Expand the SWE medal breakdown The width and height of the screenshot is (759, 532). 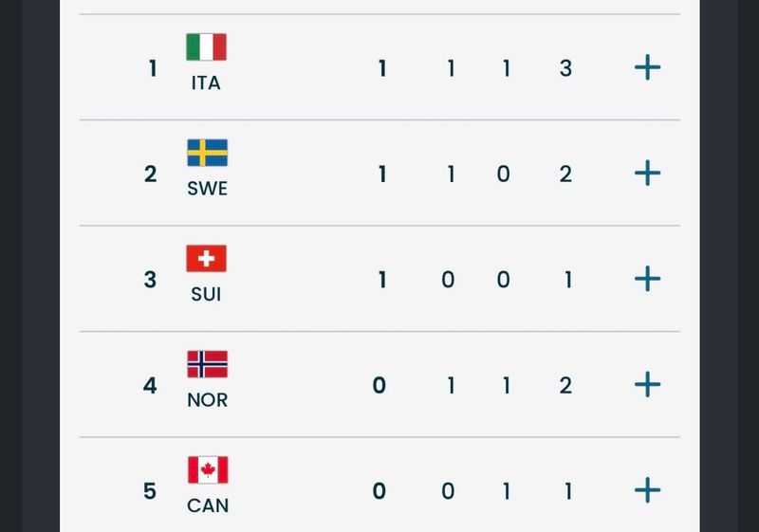pos(647,174)
